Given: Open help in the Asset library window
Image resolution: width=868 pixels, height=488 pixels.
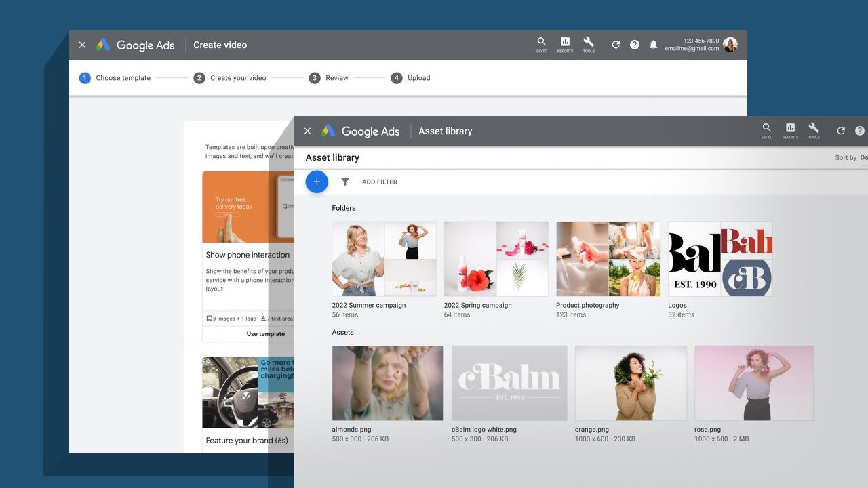Looking at the screenshot, I should point(861,131).
